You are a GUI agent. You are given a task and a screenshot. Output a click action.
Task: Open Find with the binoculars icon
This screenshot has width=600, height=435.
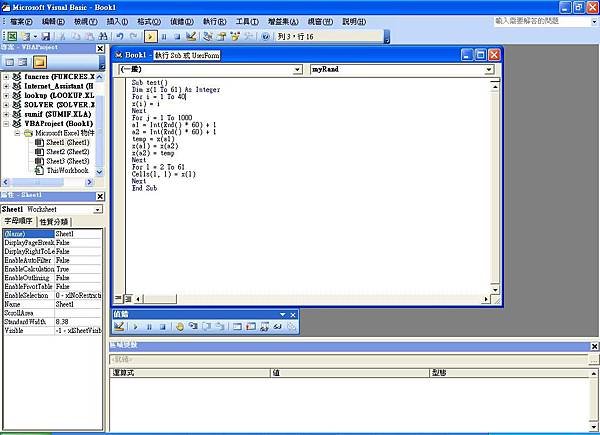[103, 36]
